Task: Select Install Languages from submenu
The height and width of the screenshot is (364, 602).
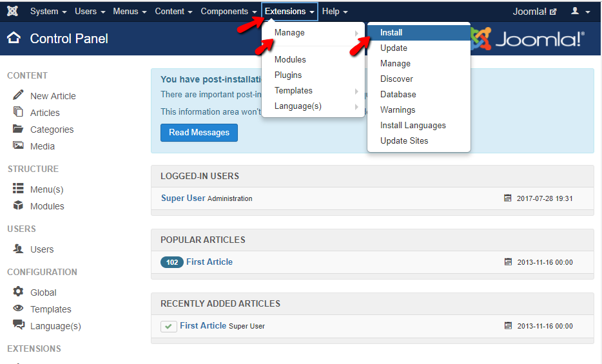Action: pos(413,126)
